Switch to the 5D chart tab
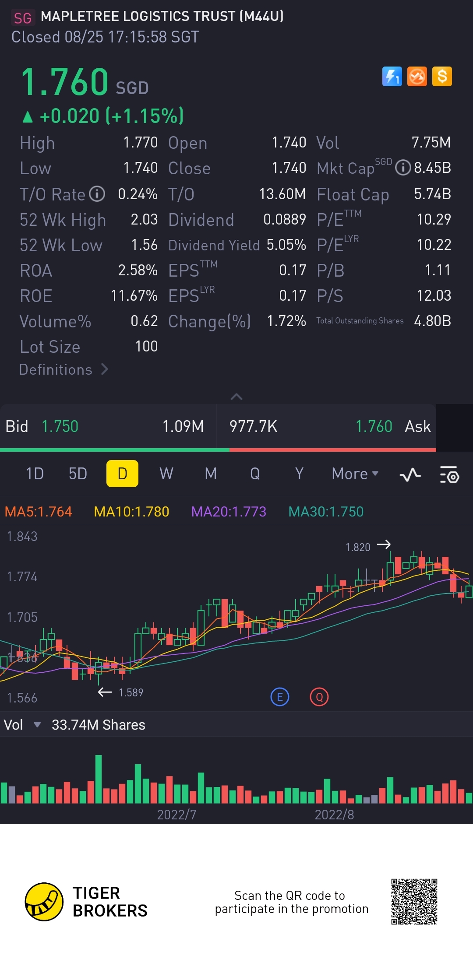Image resolution: width=473 pixels, height=980 pixels. click(78, 474)
